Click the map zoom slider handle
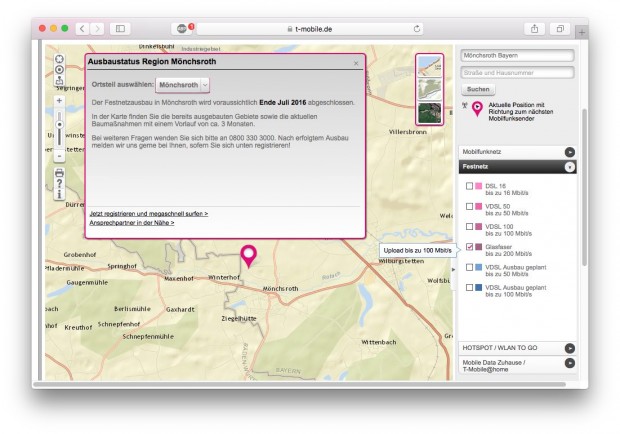Viewport: 620px width, 434px height. (x=59, y=125)
